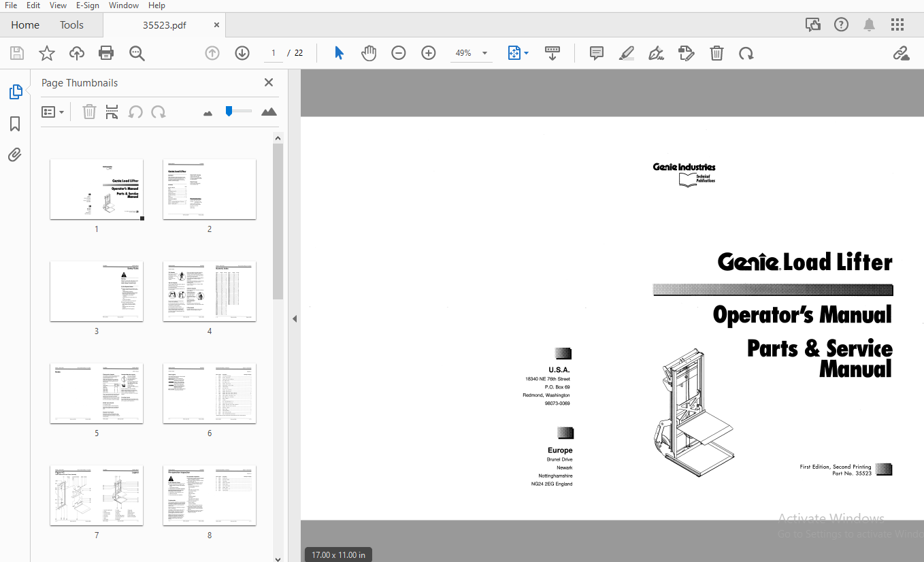
Task: Open the Edit menu
Action: tap(33, 5)
